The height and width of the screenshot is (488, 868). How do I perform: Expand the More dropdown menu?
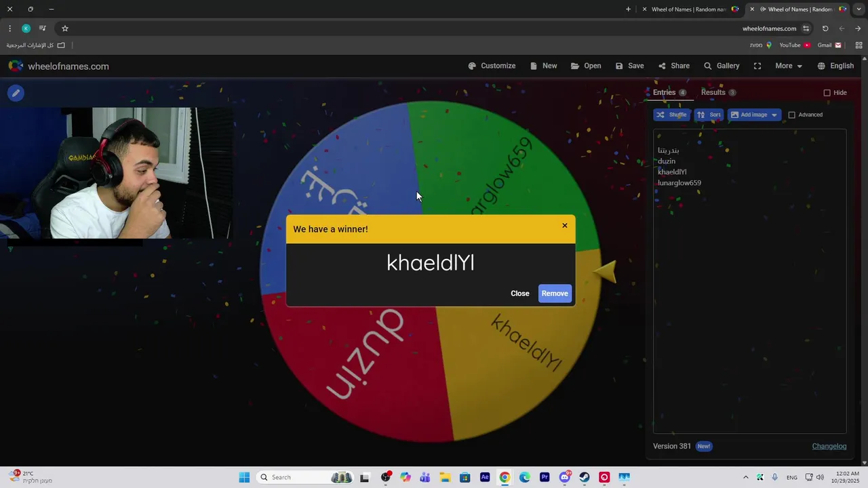(789, 66)
